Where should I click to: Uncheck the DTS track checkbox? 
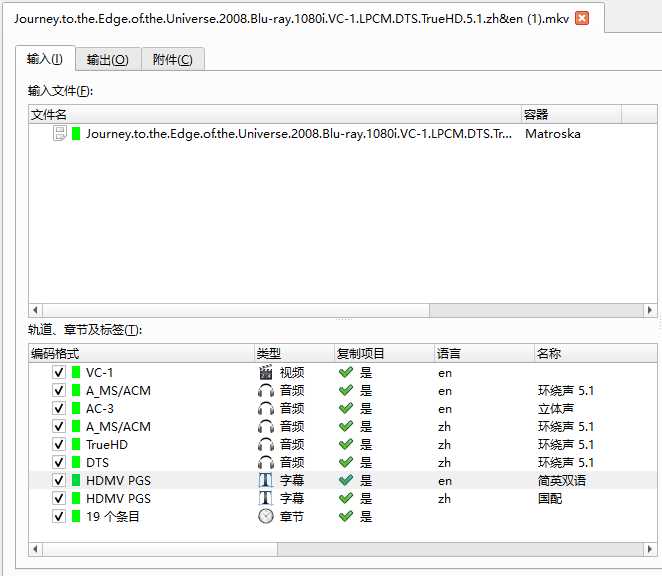click(59, 462)
